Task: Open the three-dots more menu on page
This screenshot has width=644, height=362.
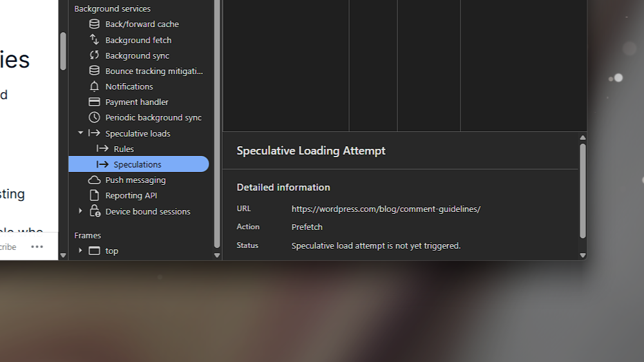Action: (x=37, y=247)
